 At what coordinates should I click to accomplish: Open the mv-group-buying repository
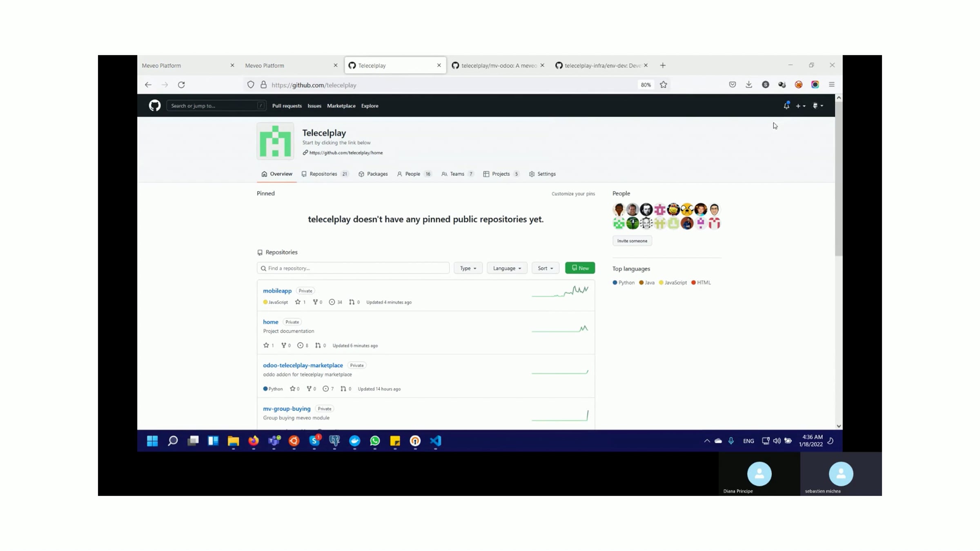pyautogui.click(x=287, y=409)
